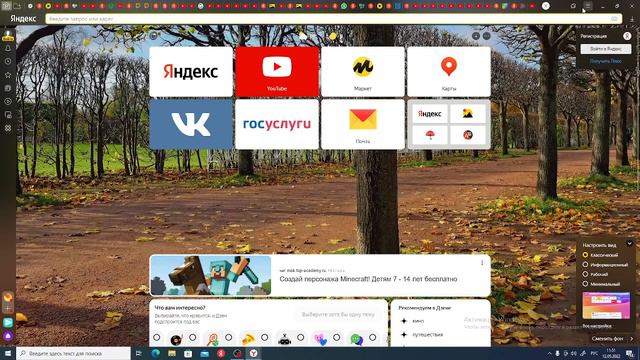Screen dimensions: 640x360
Task: Open the three-dot menu on the ad card
Action: pyautogui.click(x=482, y=263)
